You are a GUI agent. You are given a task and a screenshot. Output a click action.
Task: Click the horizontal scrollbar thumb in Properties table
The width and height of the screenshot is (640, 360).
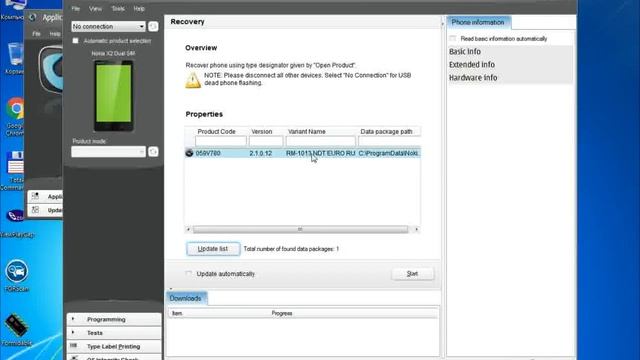pyautogui.click(x=300, y=229)
